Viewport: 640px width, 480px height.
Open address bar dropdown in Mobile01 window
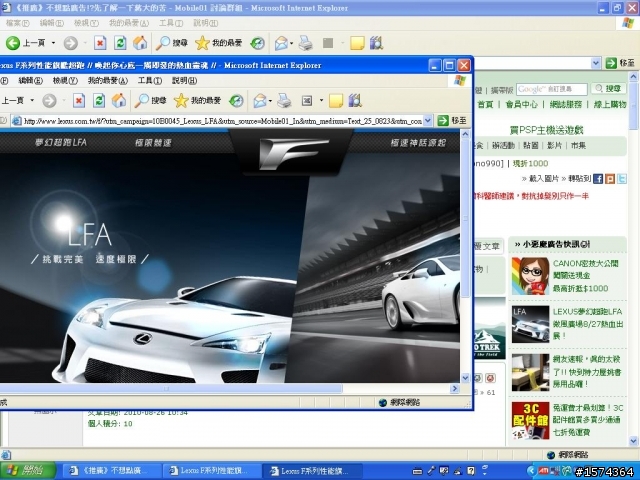(596, 63)
